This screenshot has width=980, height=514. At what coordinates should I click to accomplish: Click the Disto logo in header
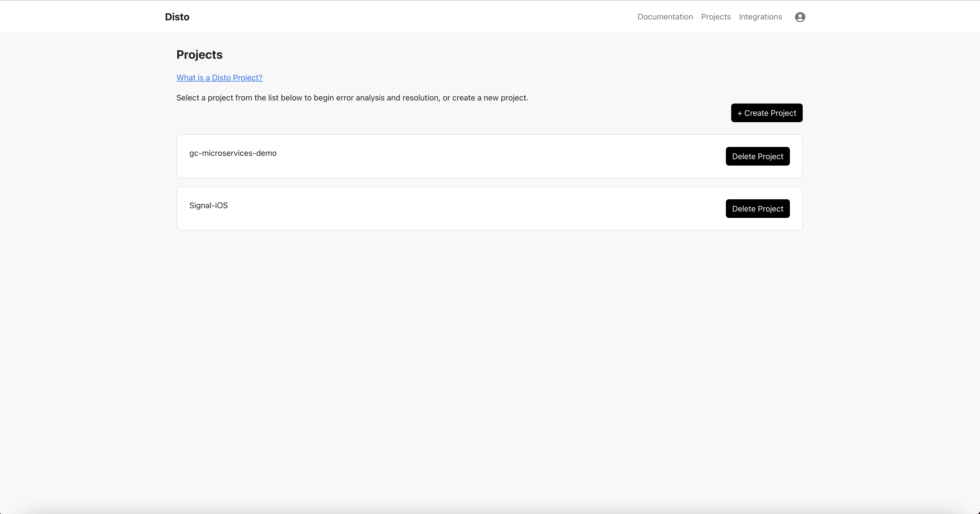coord(177,17)
